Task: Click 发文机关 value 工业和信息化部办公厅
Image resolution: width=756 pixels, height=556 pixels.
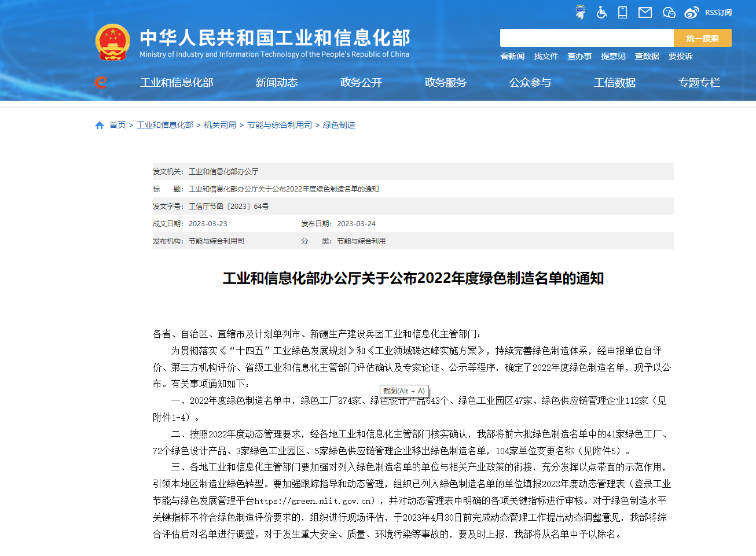Action: pyautogui.click(x=223, y=172)
